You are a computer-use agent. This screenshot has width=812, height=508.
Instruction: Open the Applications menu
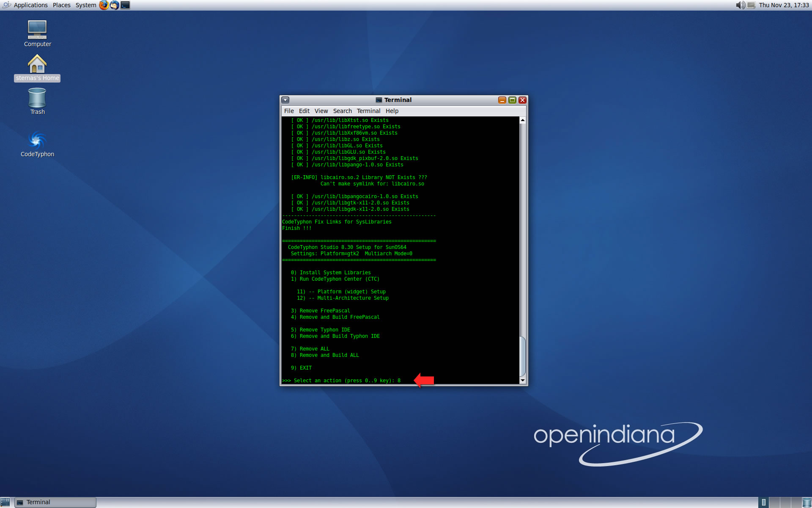click(x=30, y=5)
